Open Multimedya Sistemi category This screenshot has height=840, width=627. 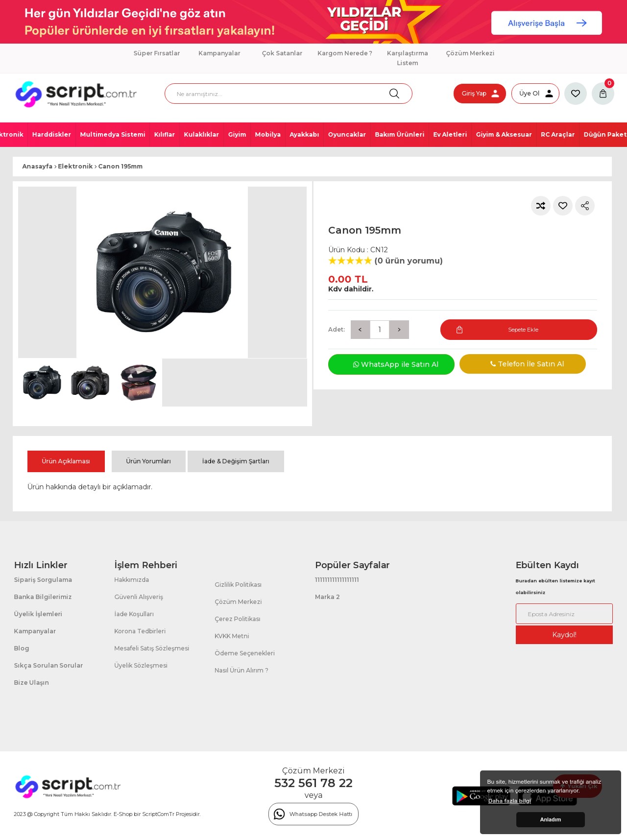[113, 135]
